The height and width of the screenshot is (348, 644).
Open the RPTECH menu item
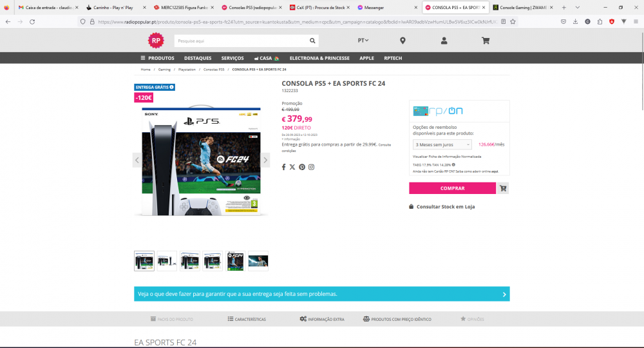[393, 59]
